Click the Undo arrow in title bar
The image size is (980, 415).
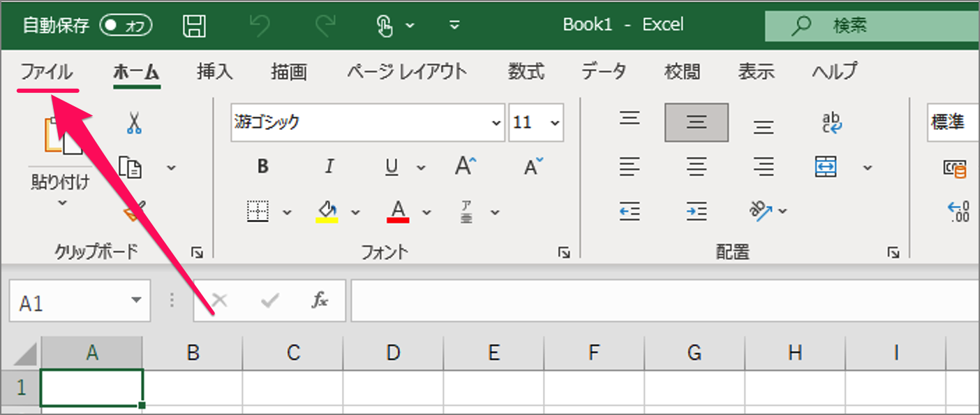pos(260,26)
